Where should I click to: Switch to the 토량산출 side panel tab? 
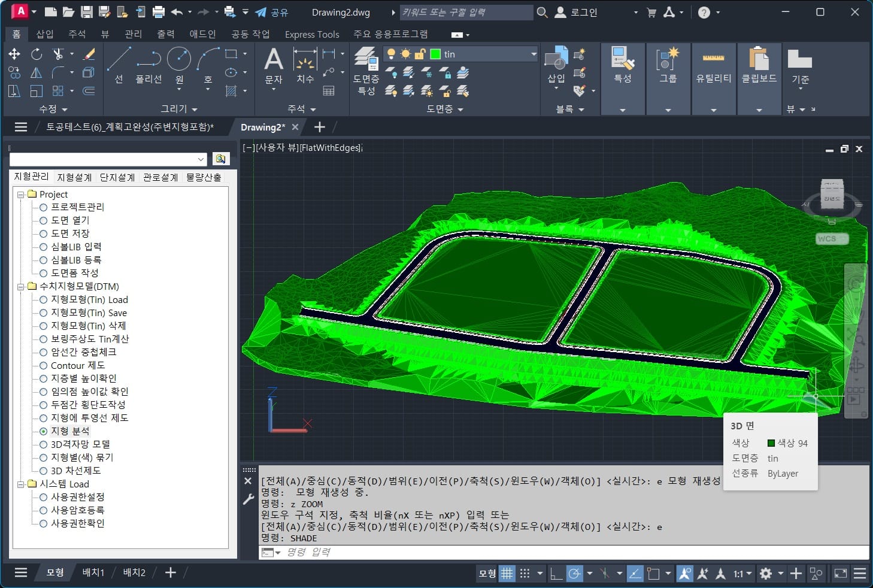204,177
